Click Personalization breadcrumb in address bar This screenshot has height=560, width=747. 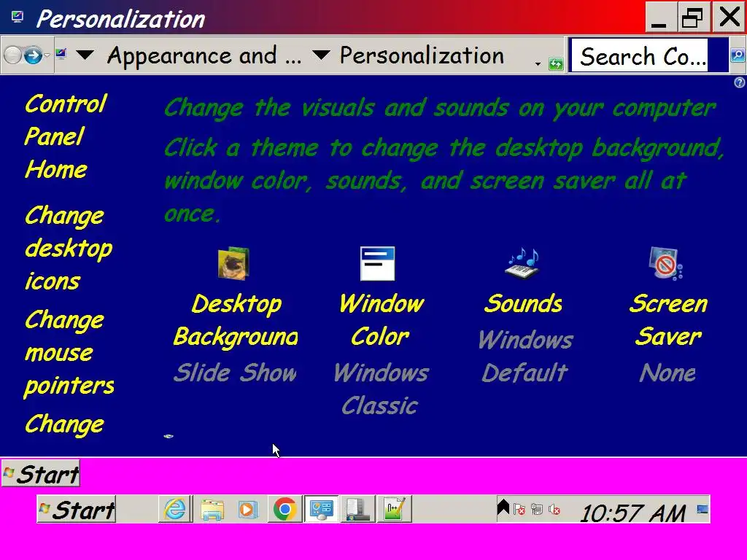tap(422, 55)
